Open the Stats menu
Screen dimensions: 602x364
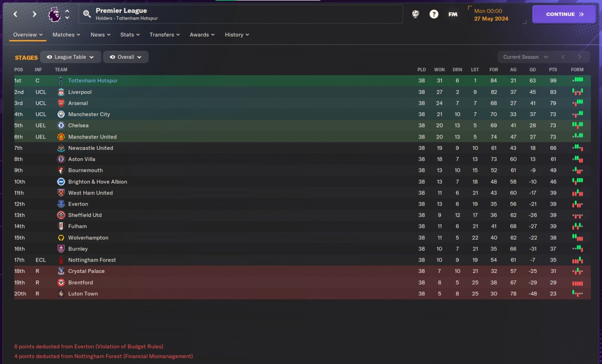[130, 35]
